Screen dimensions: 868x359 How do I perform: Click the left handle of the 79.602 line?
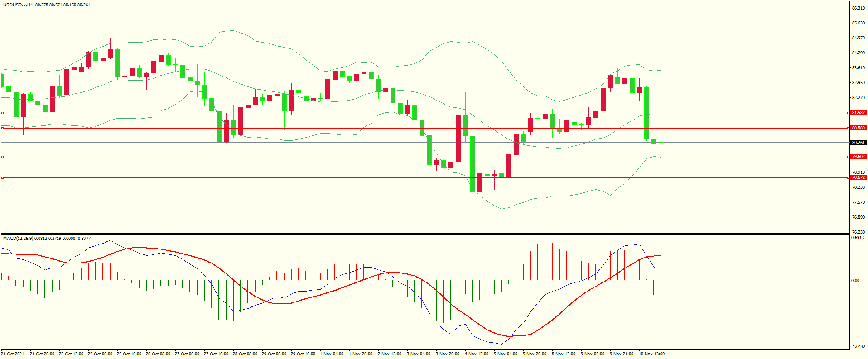pyautogui.click(x=2, y=157)
